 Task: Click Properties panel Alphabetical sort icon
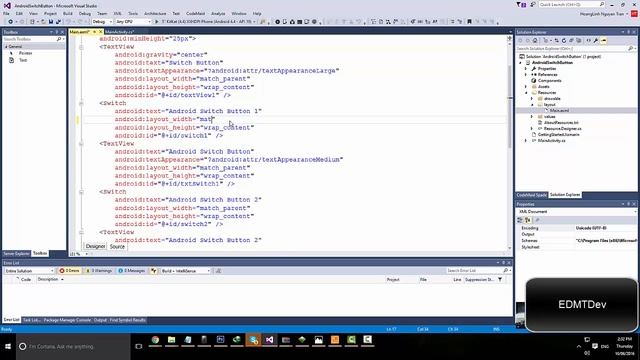click(x=527, y=220)
